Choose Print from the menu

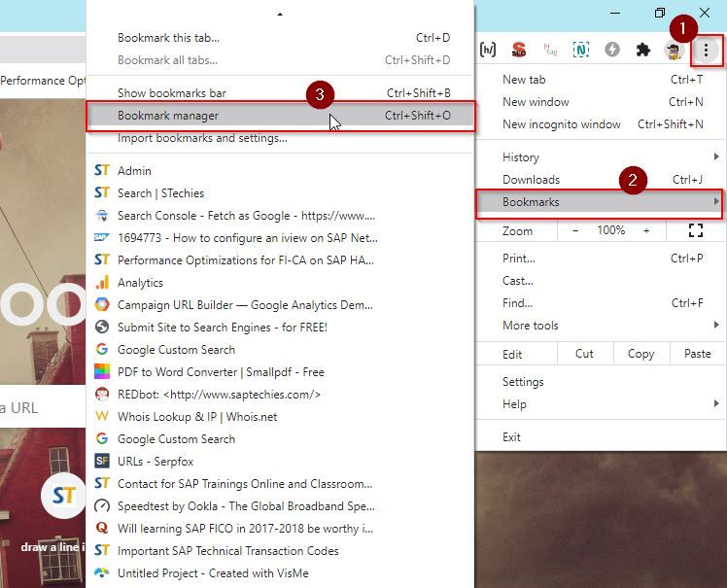click(602, 259)
